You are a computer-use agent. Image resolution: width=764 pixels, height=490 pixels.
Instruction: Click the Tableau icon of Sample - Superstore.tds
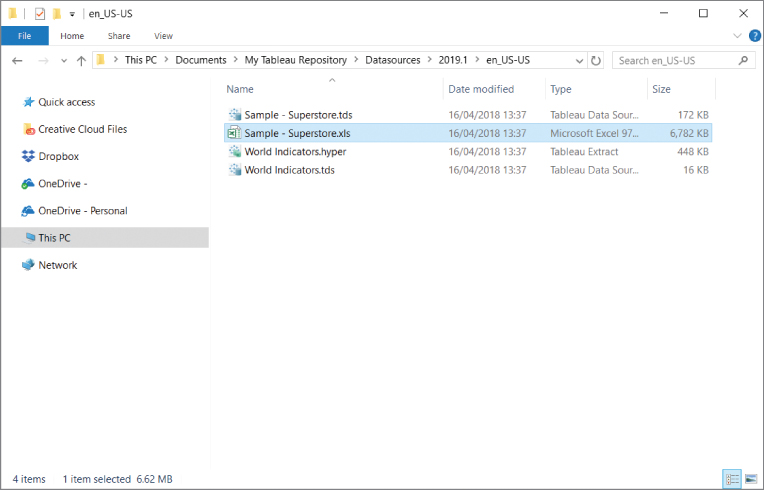coord(235,114)
